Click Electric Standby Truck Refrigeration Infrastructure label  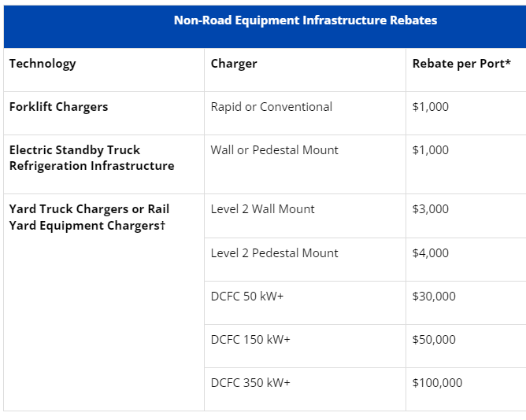point(91,158)
